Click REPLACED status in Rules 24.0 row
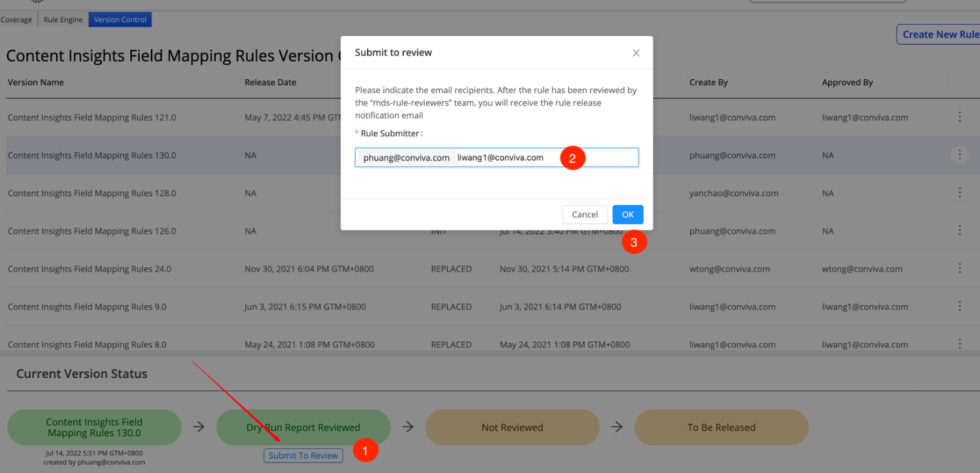 [452, 269]
